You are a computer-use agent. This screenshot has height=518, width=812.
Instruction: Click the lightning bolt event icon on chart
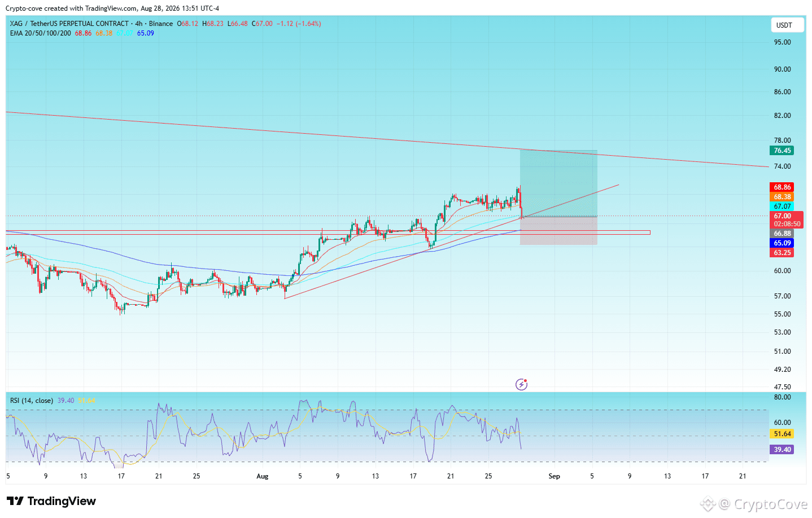point(521,384)
